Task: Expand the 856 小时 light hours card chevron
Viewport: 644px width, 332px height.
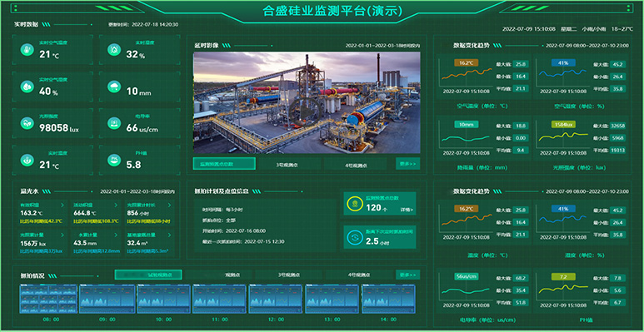Action: 169,205
